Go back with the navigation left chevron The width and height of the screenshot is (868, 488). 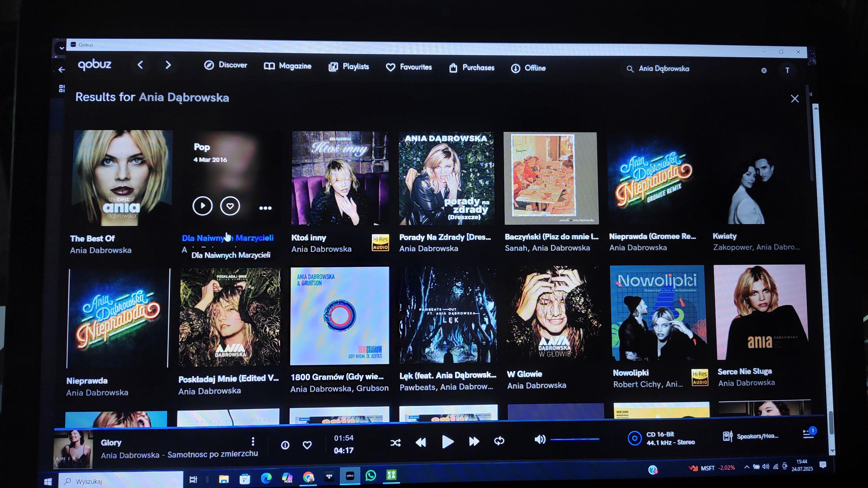click(140, 65)
